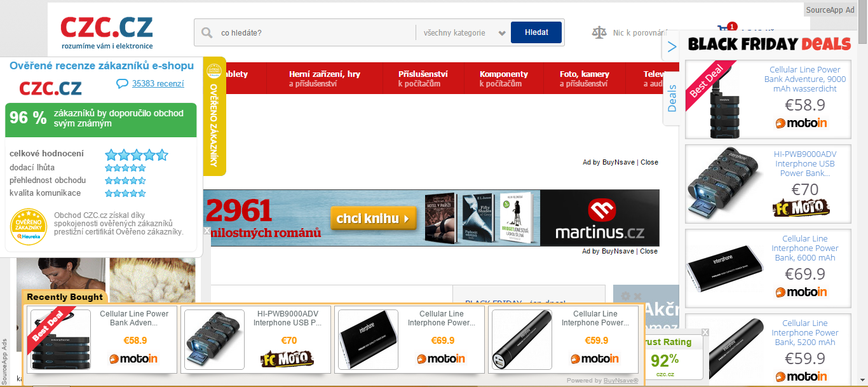The height and width of the screenshot is (387, 868).
Task: Open the BuyNsave link in Powered by
Action: point(621,381)
